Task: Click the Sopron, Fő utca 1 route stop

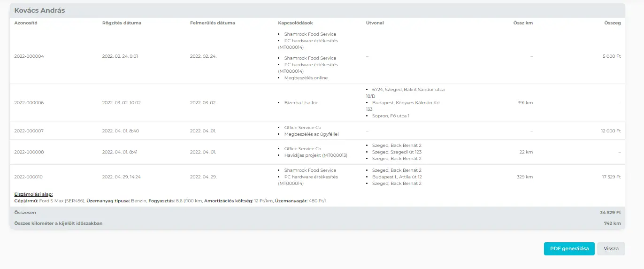Action: (391, 116)
